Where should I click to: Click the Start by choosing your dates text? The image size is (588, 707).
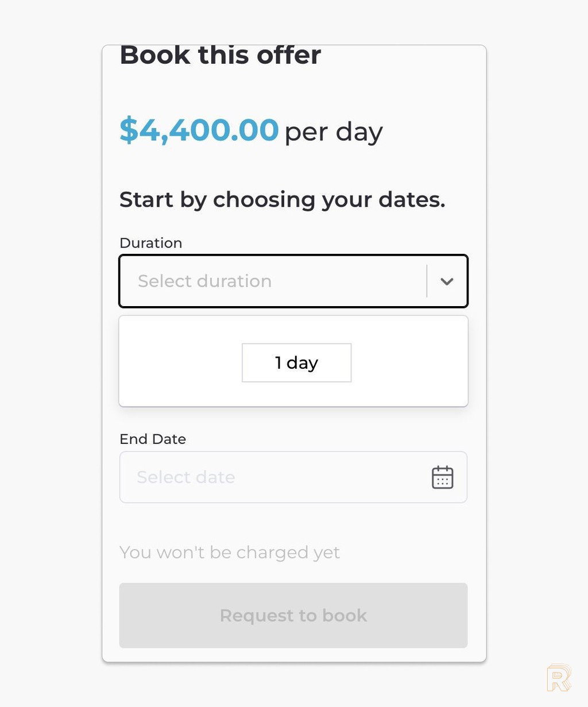pos(282,200)
